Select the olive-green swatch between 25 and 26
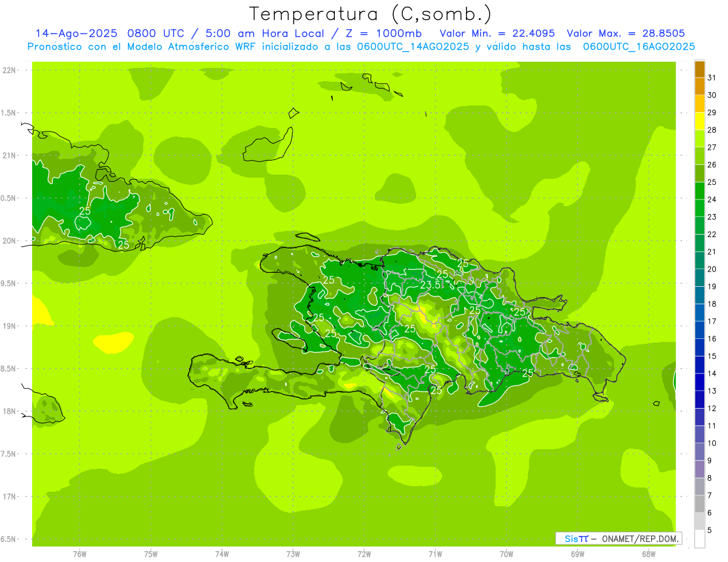 coord(699,173)
